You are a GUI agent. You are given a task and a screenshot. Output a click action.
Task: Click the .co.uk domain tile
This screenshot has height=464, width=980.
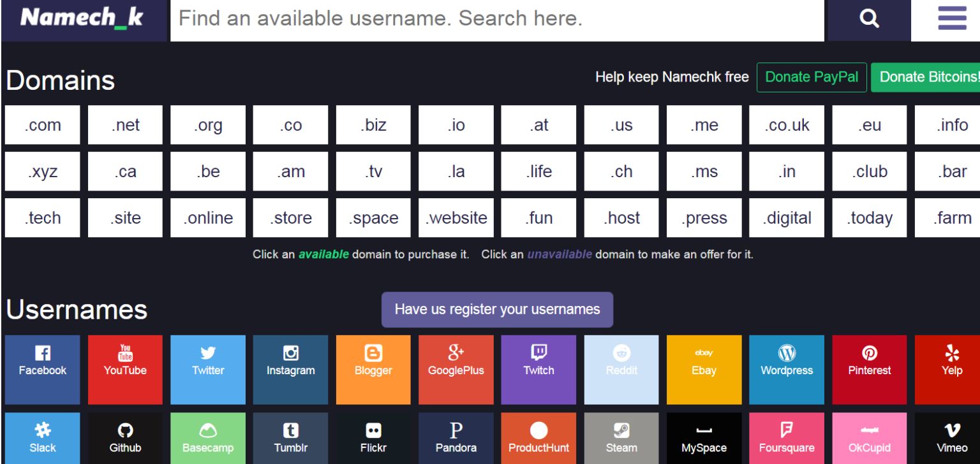[787, 125]
